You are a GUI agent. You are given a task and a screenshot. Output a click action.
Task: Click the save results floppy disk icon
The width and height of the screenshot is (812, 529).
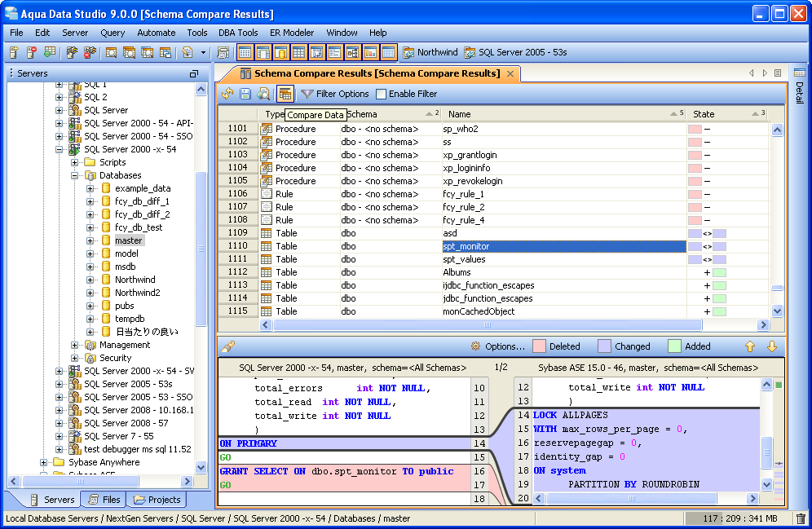click(x=245, y=94)
